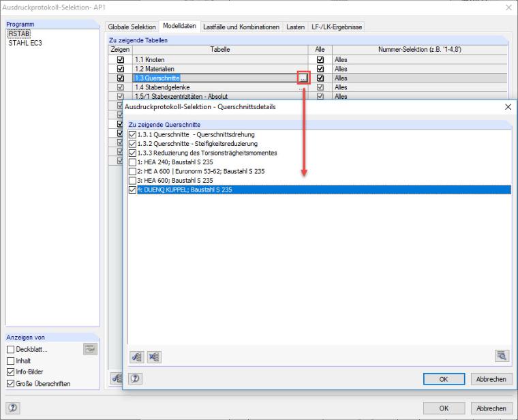Toggle Zeigen checkbox for 1.3 Querschnitte
This screenshot has height=420, width=518.
[121, 78]
